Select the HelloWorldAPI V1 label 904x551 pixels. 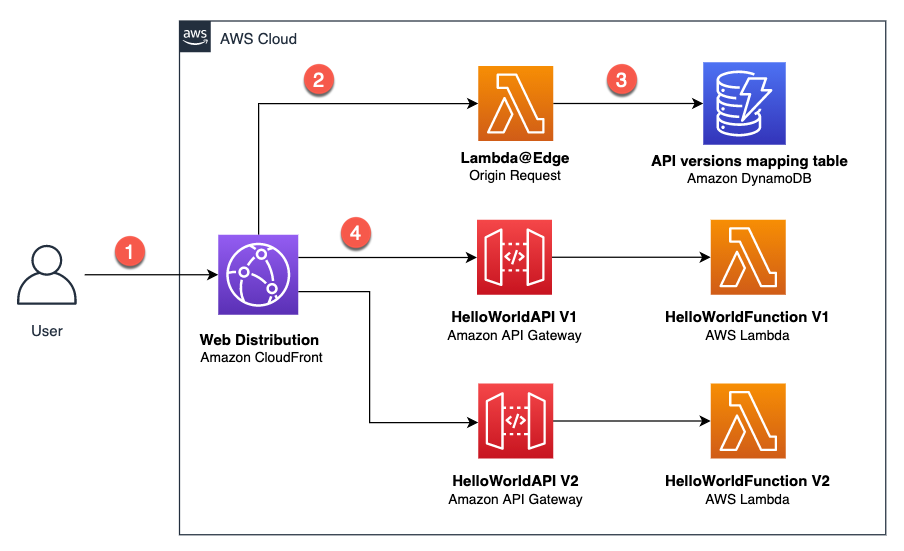pos(514,316)
